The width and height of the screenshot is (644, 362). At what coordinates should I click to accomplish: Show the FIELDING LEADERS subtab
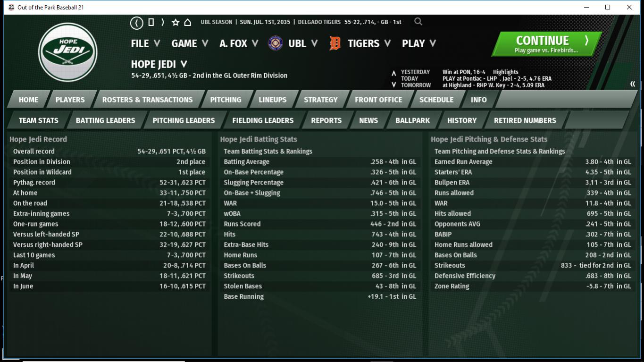263,120
